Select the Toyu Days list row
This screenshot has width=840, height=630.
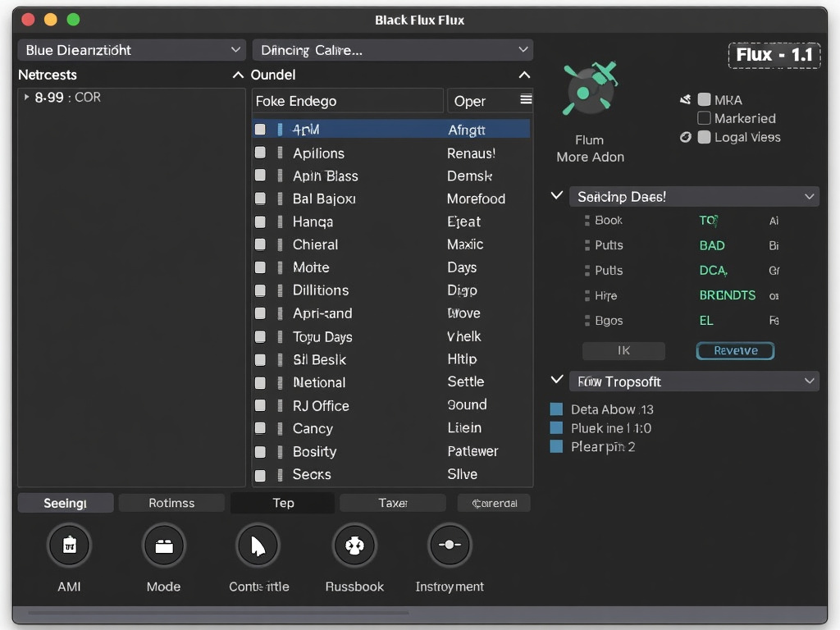click(391, 336)
